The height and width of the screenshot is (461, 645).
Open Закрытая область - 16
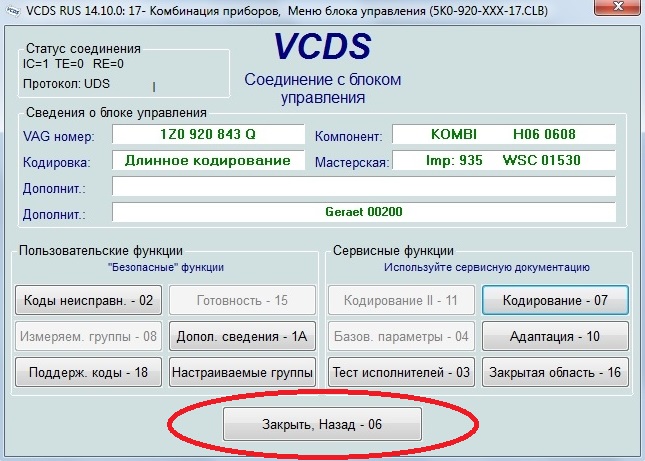(555, 372)
